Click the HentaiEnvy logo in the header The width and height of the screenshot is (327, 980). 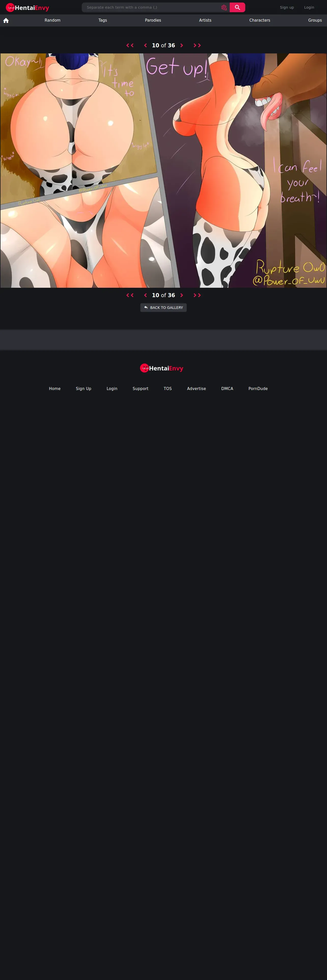(x=28, y=8)
